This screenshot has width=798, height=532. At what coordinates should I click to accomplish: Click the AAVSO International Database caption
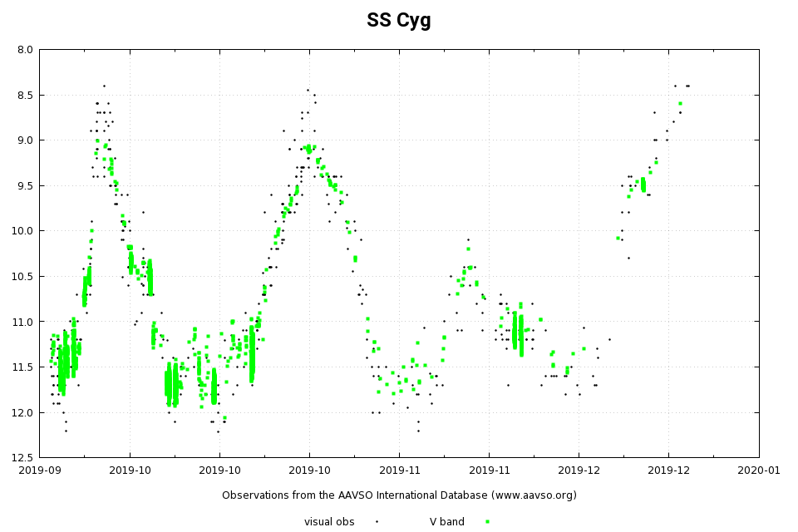pyautogui.click(x=399, y=495)
